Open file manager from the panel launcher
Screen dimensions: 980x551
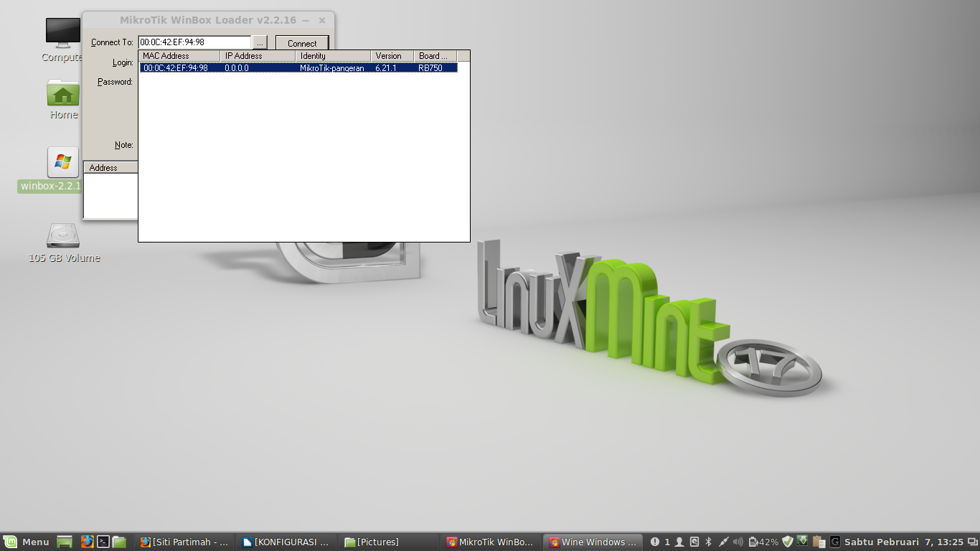click(x=119, y=542)
